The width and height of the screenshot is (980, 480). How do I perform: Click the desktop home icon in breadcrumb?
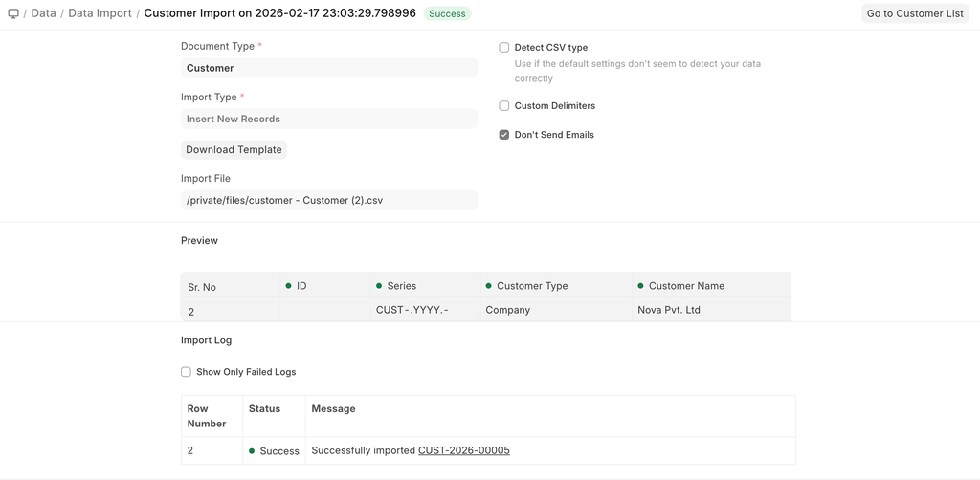[13, 14]
